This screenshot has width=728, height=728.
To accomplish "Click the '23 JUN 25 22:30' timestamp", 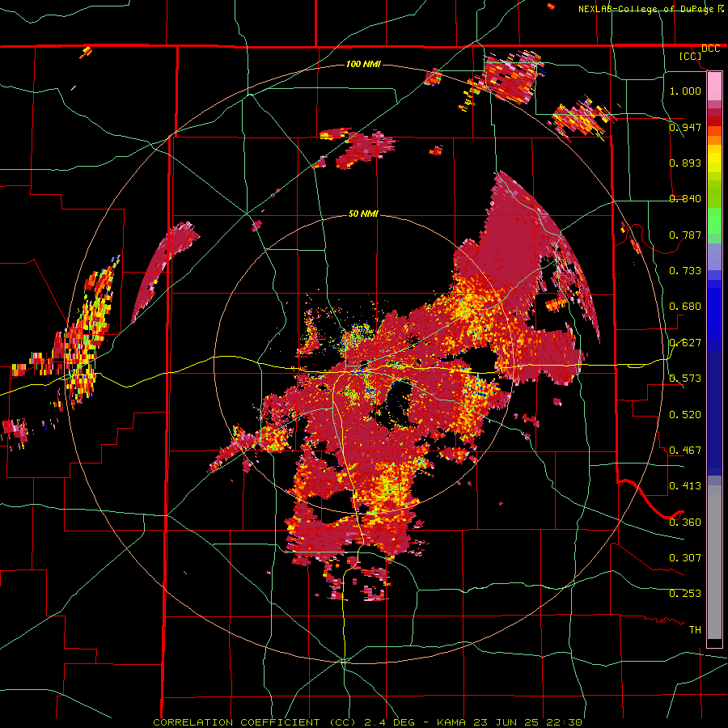I will click(x=528, y=722).
